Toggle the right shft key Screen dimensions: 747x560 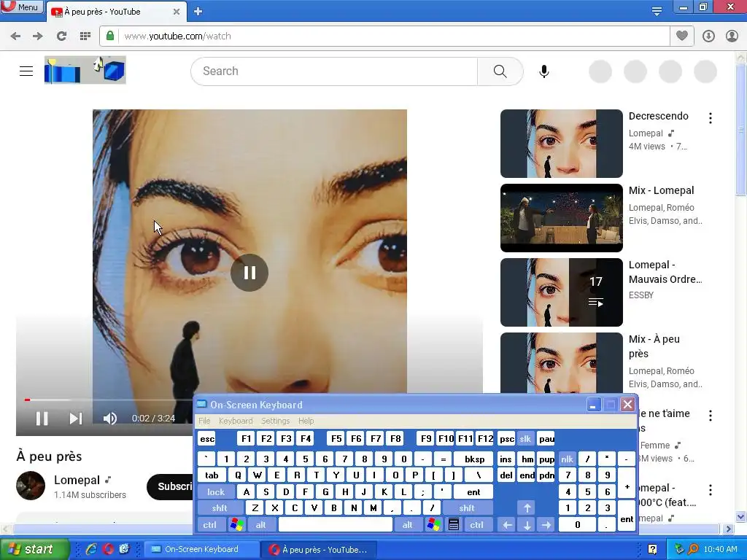coord(466,508)
